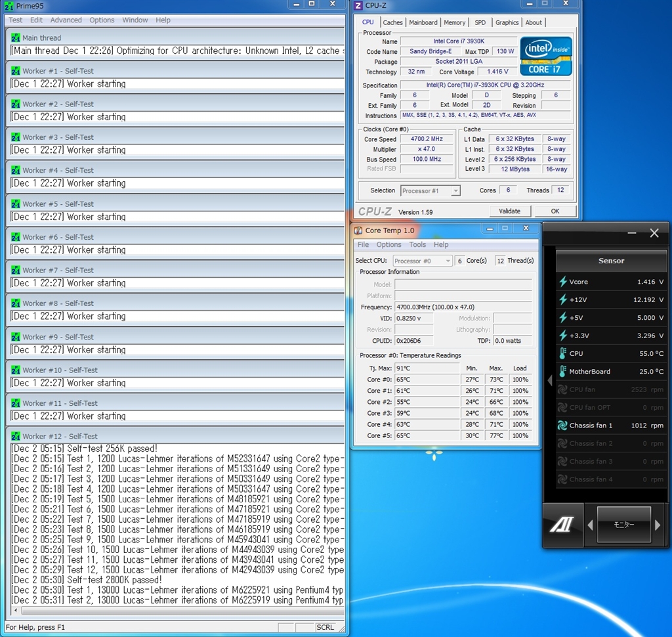
Task: Click the Worker #4 Self-Test icon
Action: pyautogui.click(x=16, y=170)
